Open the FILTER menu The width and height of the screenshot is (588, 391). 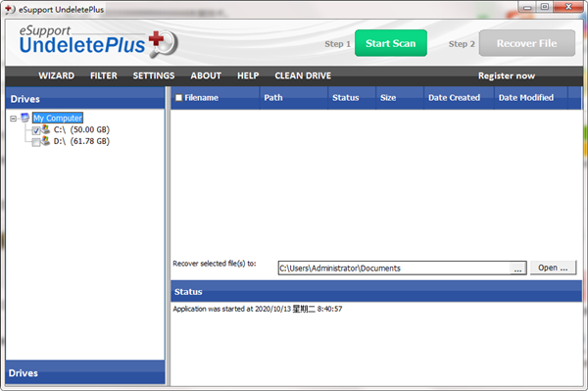click(x=104, y=75)
